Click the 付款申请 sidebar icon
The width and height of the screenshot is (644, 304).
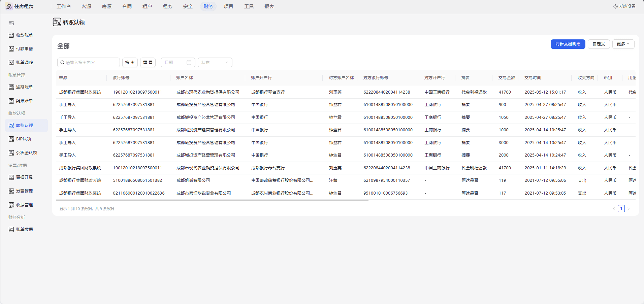pos(11,49)
